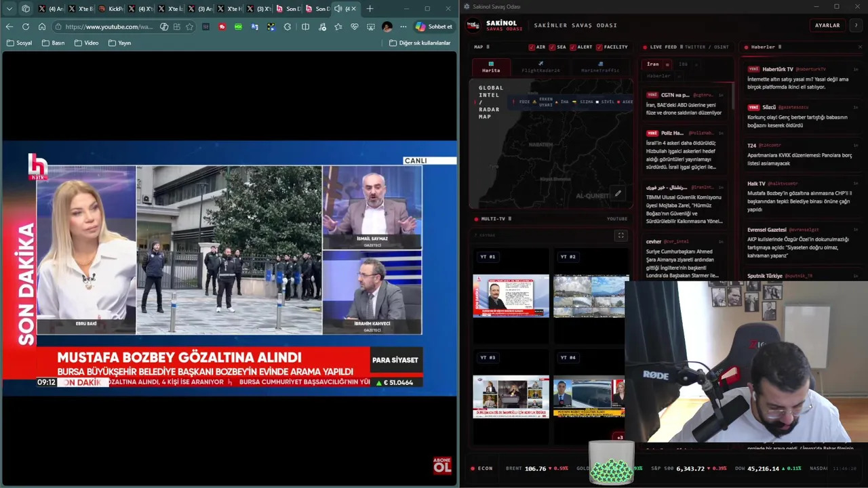Select the İran live feed tab

click(x=653, y=64)
